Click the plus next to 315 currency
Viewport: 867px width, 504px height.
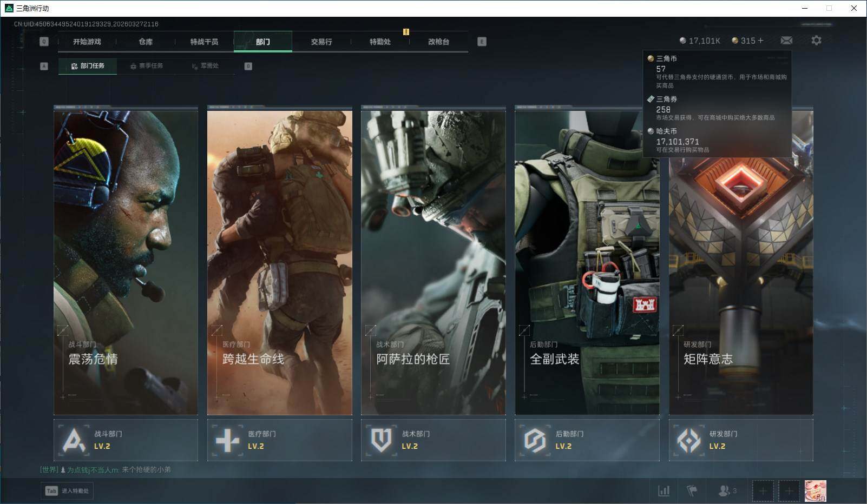point(760,41)
